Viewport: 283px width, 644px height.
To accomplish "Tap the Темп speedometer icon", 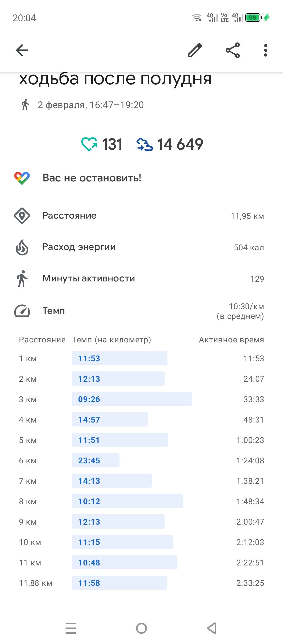I will (22, 311).
